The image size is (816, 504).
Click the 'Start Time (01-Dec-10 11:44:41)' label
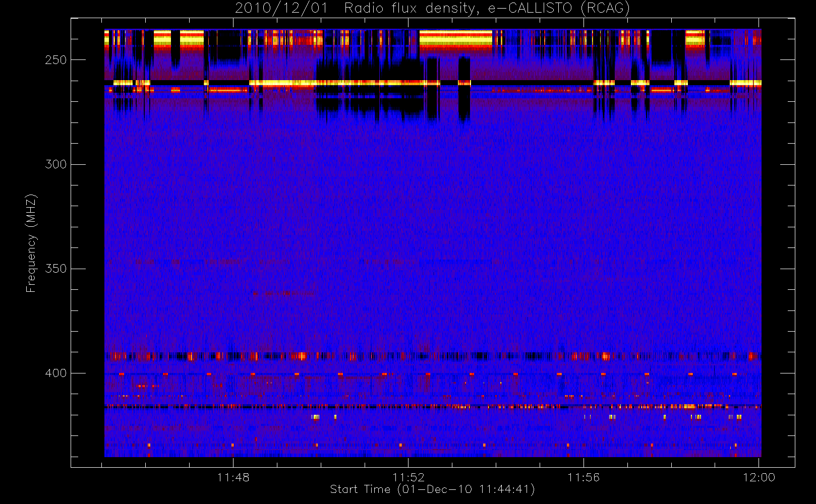tap(432, 489)
